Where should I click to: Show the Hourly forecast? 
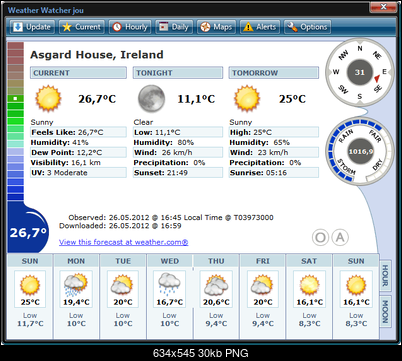pyautogui.click(x=130, y=27)
